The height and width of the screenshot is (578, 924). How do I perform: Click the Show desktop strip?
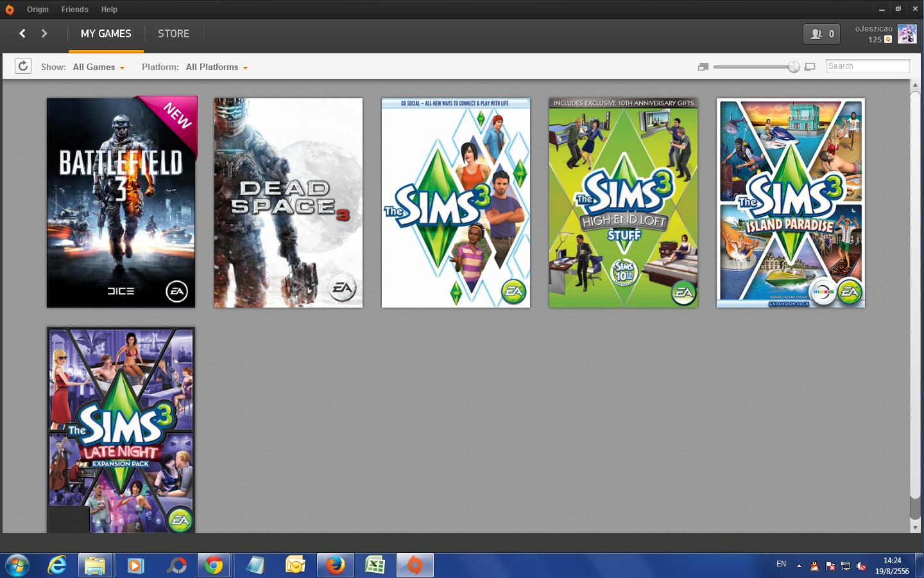920,566
